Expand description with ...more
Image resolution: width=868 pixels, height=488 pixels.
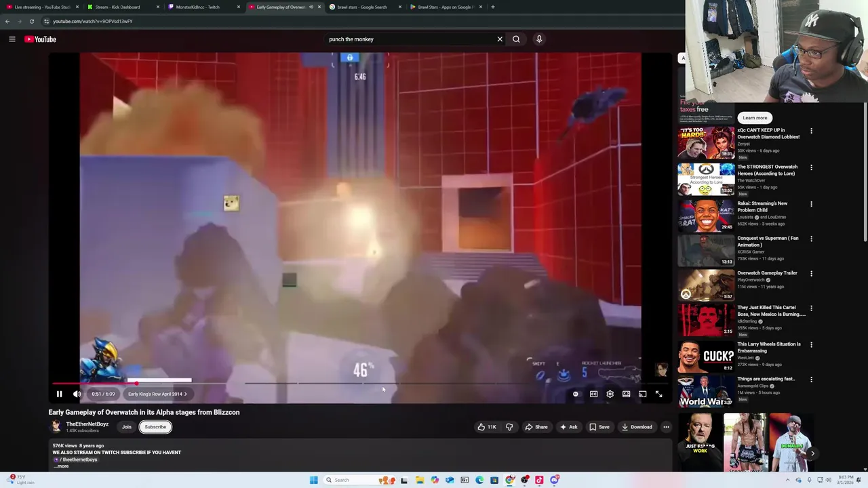click(x=62, y=466)
